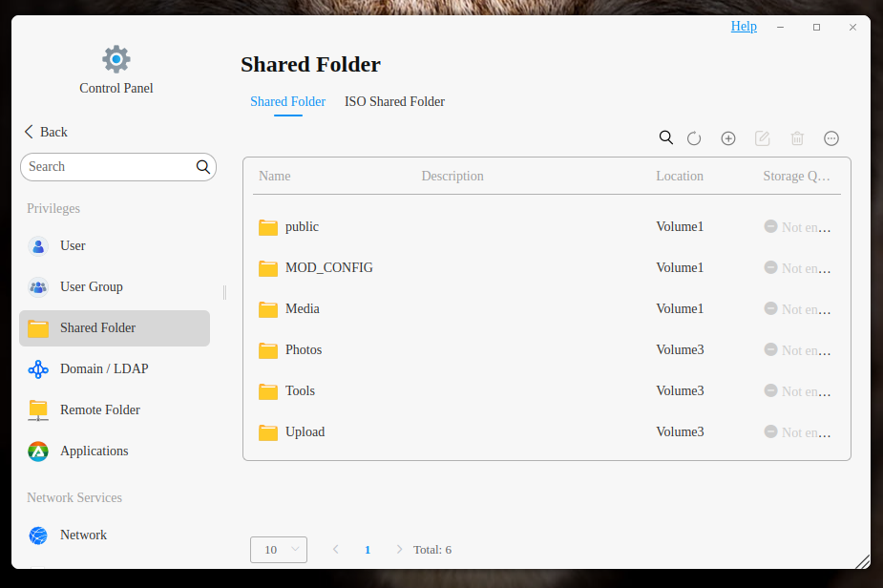Click the Tools folder icon
The width and height of the screenshot is (883, 588).
point(268,390)
